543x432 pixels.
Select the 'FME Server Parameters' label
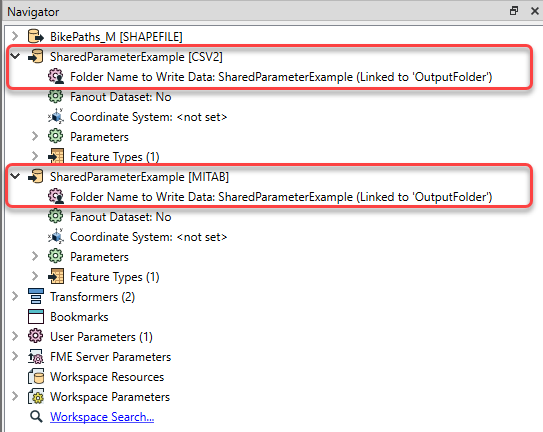pos(110,357)
